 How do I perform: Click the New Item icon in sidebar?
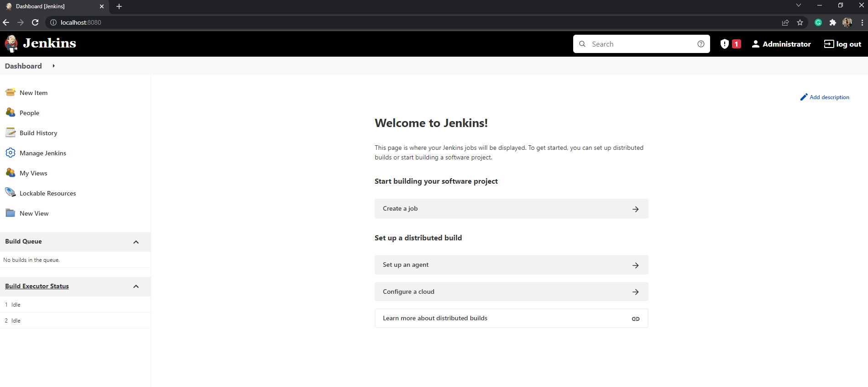coord(10,92)
